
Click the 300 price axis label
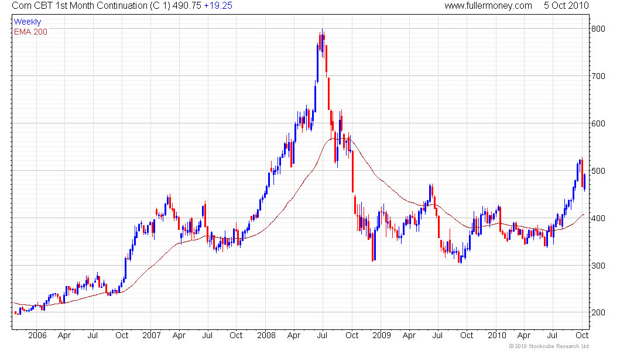(x=598, y=266)
